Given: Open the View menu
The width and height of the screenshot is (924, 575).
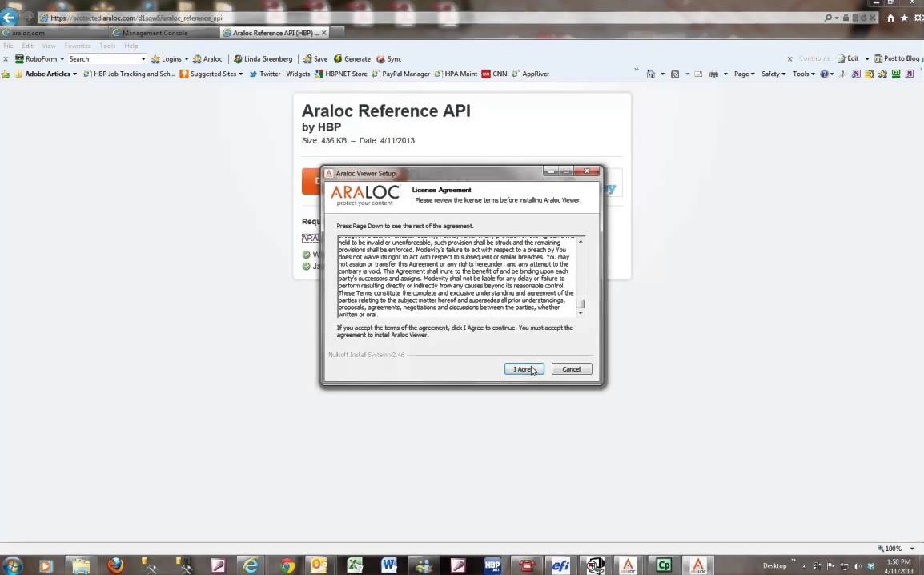Looking at the screenshot, I should tap(49, 46).
